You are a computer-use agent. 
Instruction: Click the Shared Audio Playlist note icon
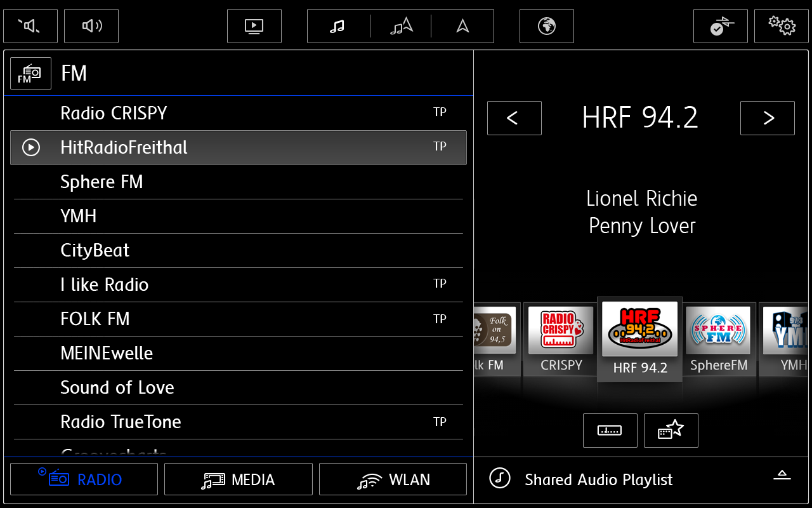point(500,478)
